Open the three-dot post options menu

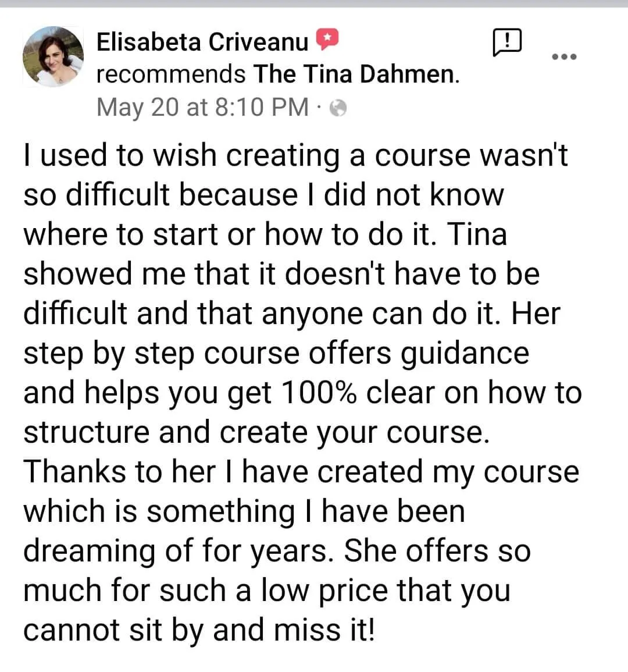pos(564,56)
